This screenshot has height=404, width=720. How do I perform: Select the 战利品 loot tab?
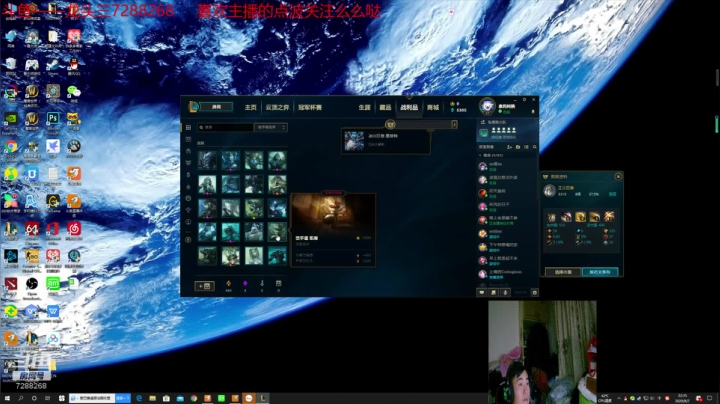tap(409, 107)
